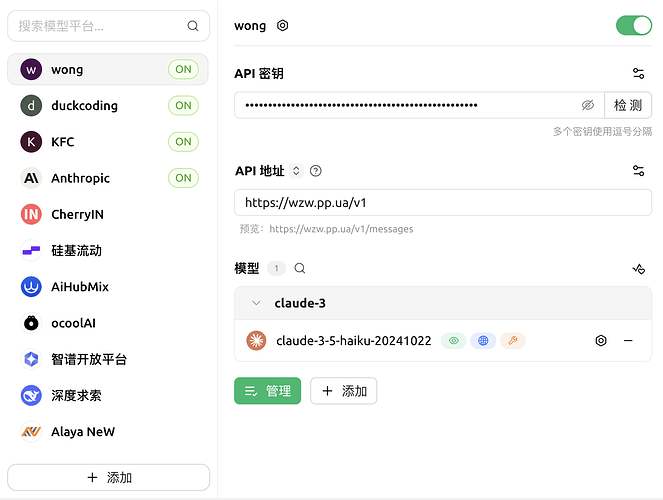Select wong provider name in list
This screenshot has height=500, width=663.
tap(67, 69)
